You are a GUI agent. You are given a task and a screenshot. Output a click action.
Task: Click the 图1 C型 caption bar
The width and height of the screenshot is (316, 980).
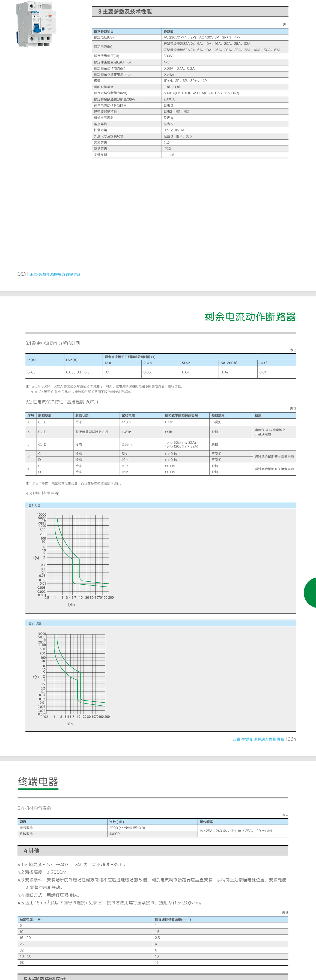click(35, 505)
